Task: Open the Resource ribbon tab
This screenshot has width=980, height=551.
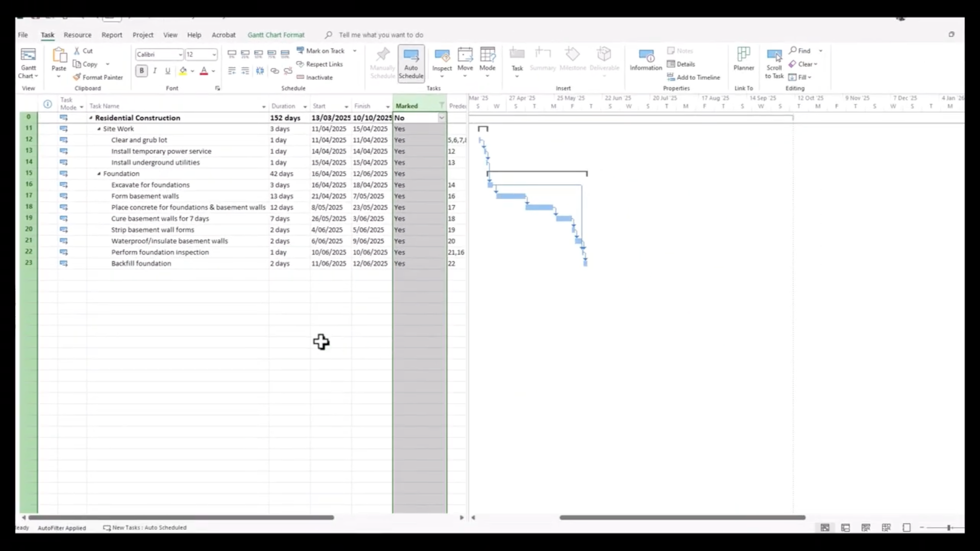Action: [x=78, y=35]
